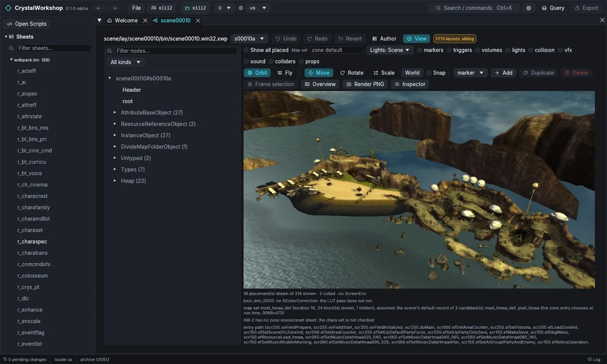Switch to Author mode

coord(384,39)
